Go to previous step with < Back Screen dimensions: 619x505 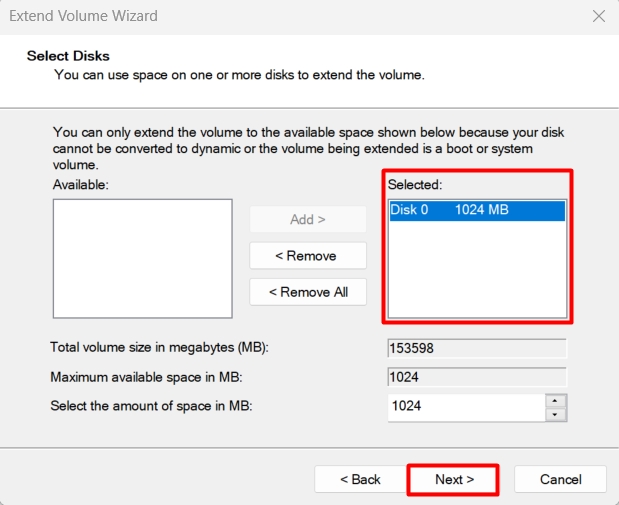pyautogui.click(x=360, y=480)
